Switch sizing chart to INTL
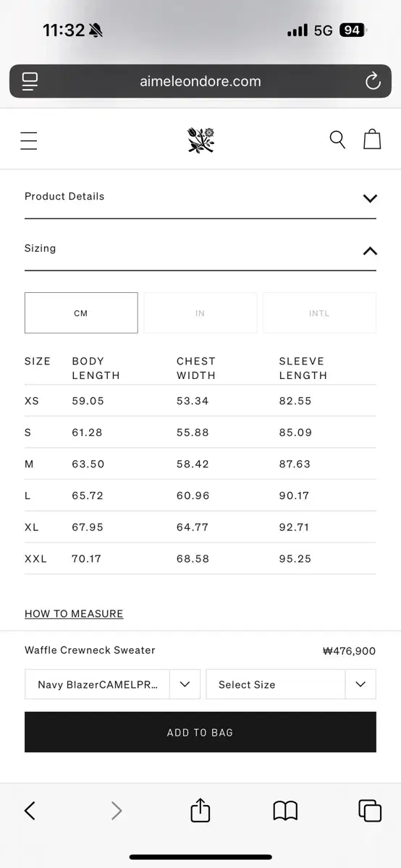This screenshot has width=401, height=868. click(x=319, y=313)
